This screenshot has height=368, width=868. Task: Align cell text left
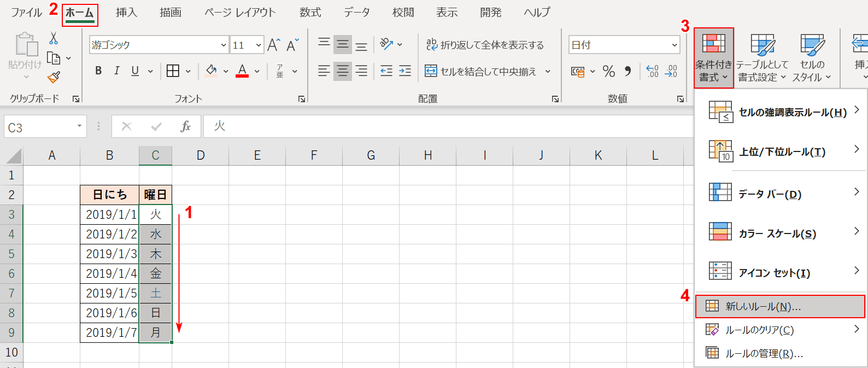point(324,71)
